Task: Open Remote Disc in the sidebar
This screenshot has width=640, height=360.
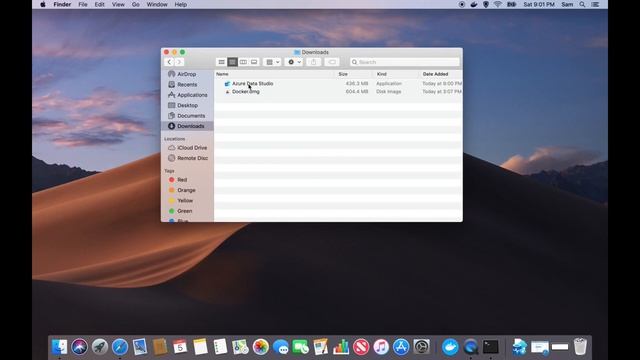Action: [x=187, y=158]
